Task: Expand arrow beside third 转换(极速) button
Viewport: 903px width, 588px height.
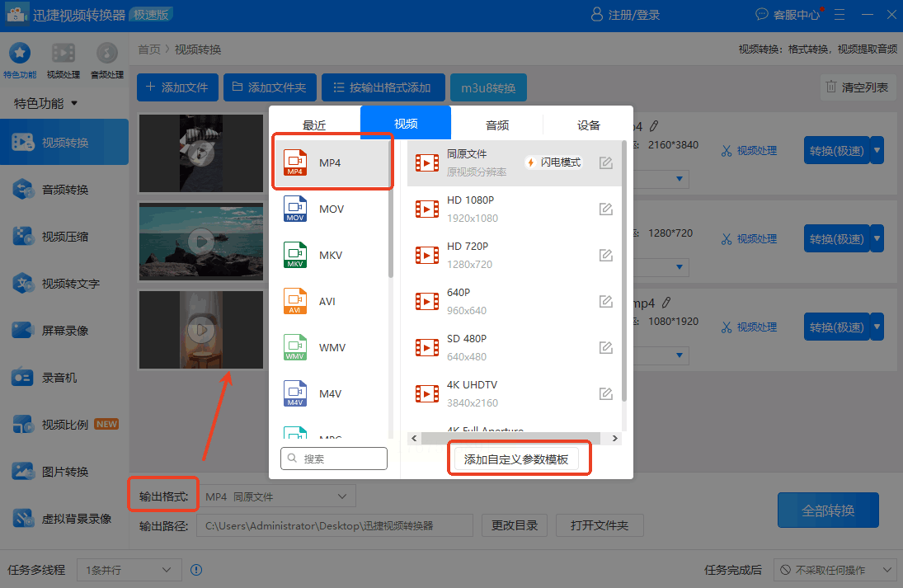Action: [x=877, y=327]
